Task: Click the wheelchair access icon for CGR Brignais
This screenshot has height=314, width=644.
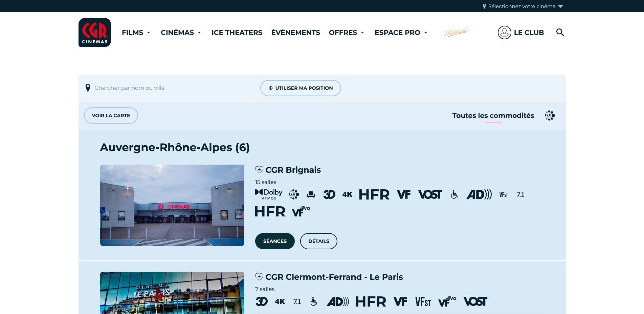Action: (454, 194)
